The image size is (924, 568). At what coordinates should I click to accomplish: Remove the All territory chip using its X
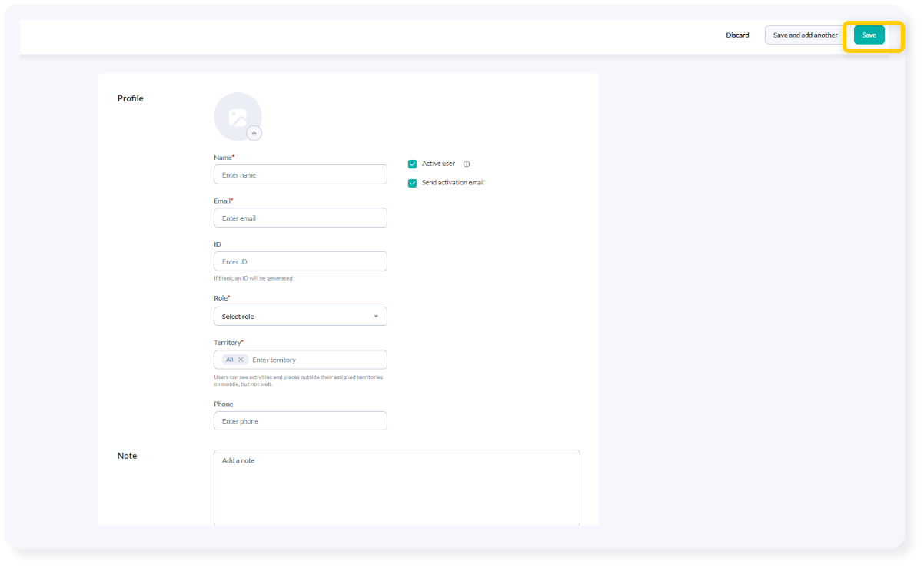[241, 359]
